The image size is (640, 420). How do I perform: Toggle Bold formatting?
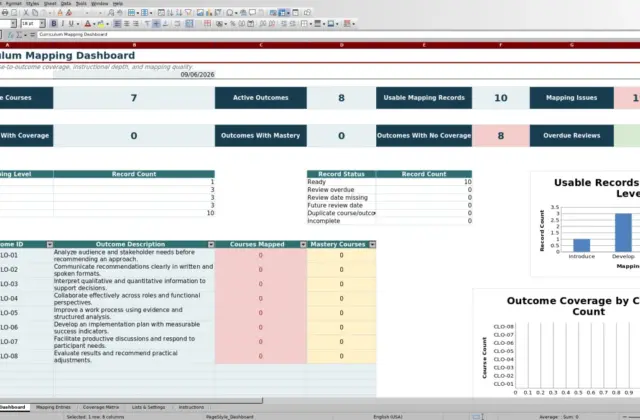pyautogui.click(x=53, y=24)
